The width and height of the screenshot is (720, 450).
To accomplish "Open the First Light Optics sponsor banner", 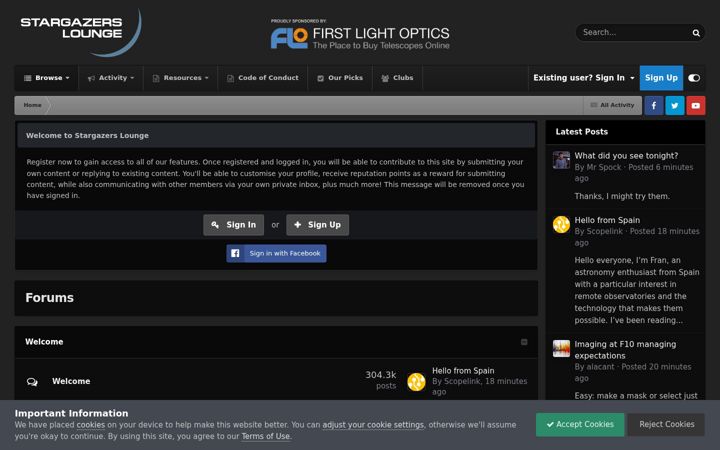I will point(360,35).
